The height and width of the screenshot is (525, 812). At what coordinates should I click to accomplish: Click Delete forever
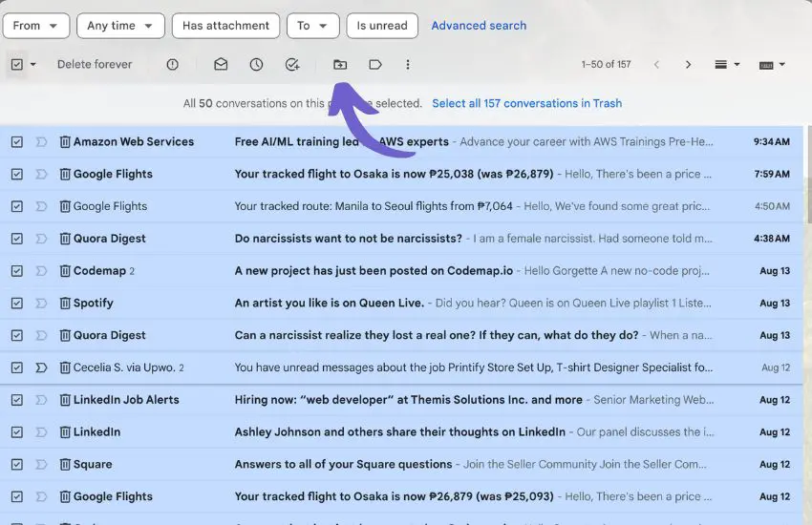pyautogui.click(x=95, y=64)
